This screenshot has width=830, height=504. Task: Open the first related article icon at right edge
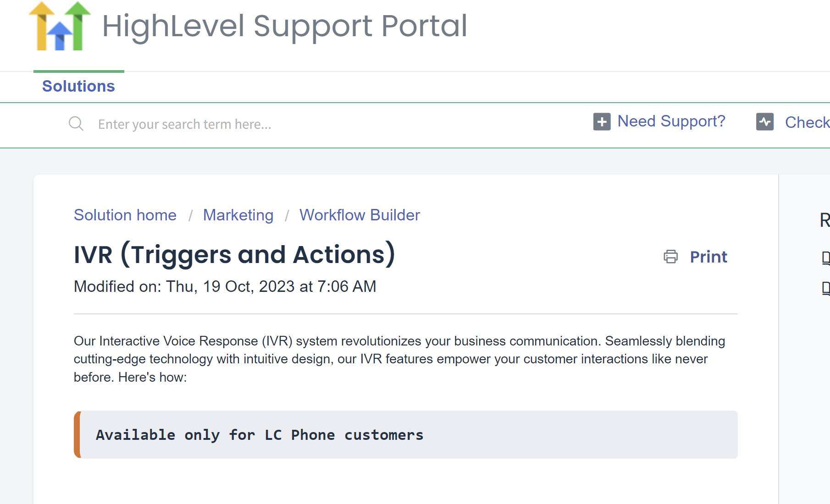coord(826,258)
